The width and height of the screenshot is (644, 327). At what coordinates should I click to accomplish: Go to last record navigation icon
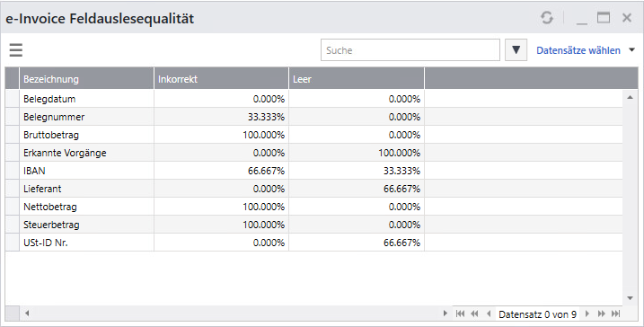coord(615,314)
